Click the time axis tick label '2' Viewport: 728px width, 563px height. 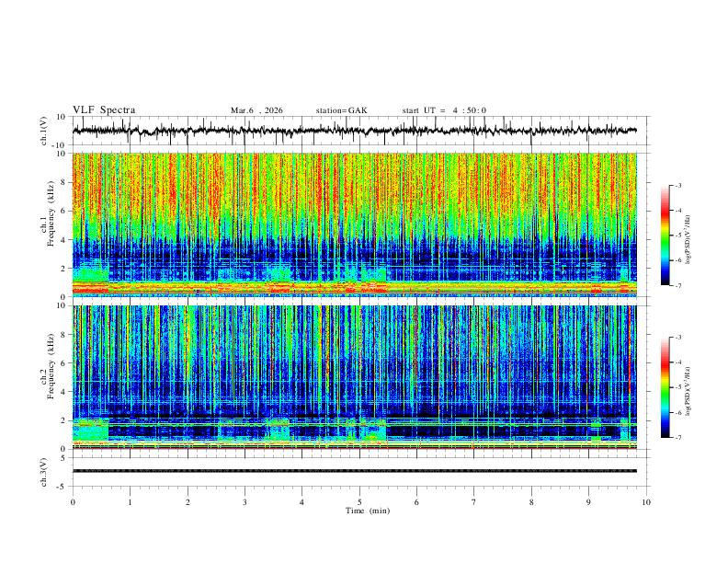[x=188, y=502]
